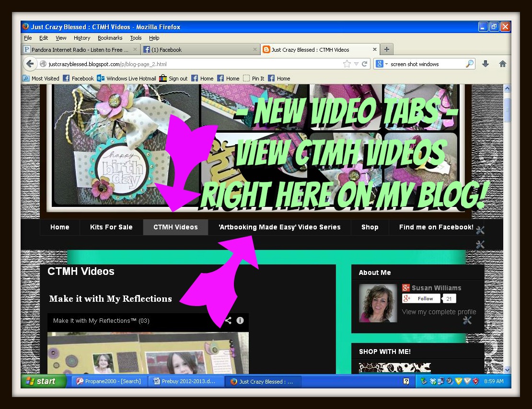
Task: Click the wrench edit icon in About Me
Action: [467, 320]
